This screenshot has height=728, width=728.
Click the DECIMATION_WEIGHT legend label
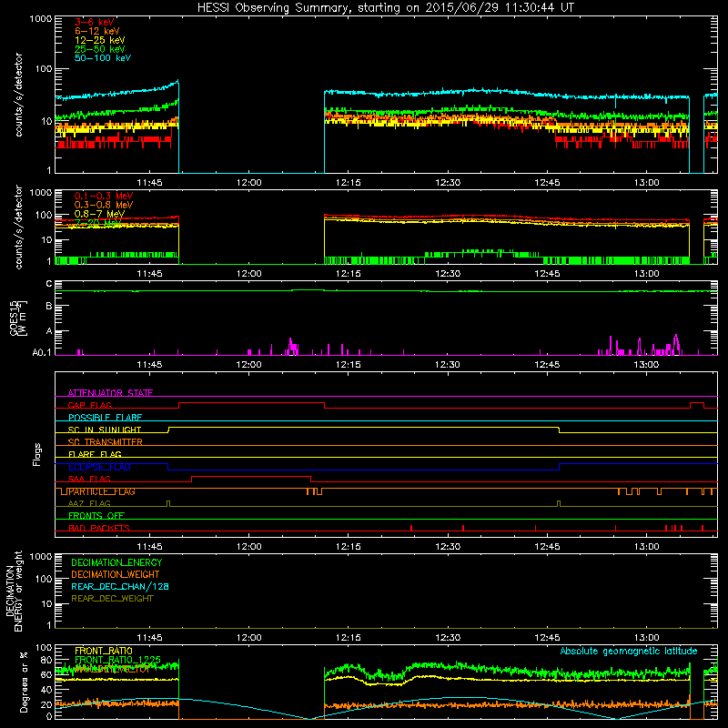tap(116, 574)
